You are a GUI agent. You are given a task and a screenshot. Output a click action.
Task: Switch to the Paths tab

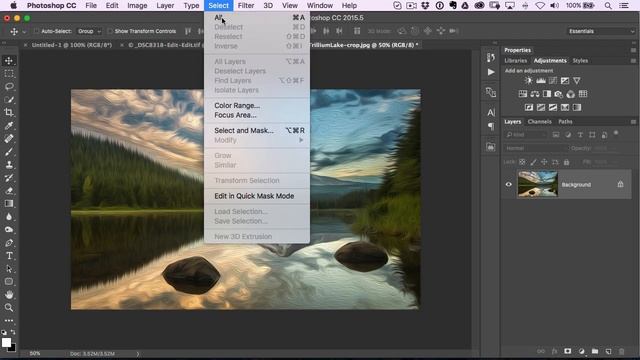[x=565, y=122]
